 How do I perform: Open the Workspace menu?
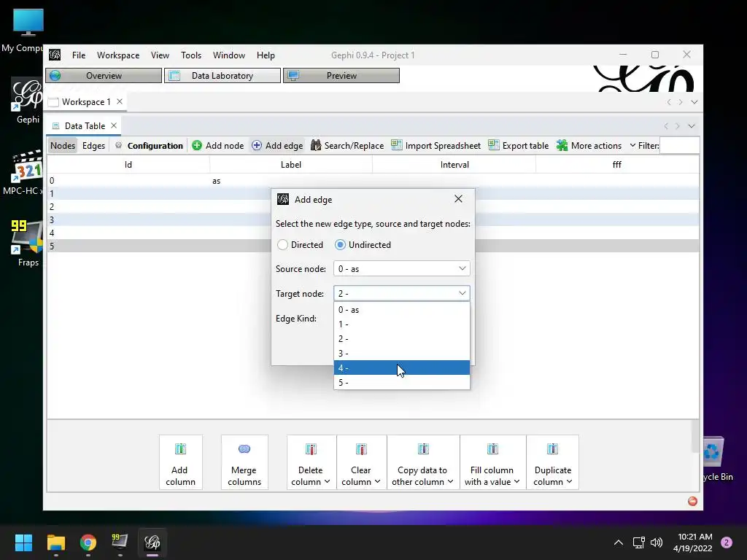tap(118, 55)
